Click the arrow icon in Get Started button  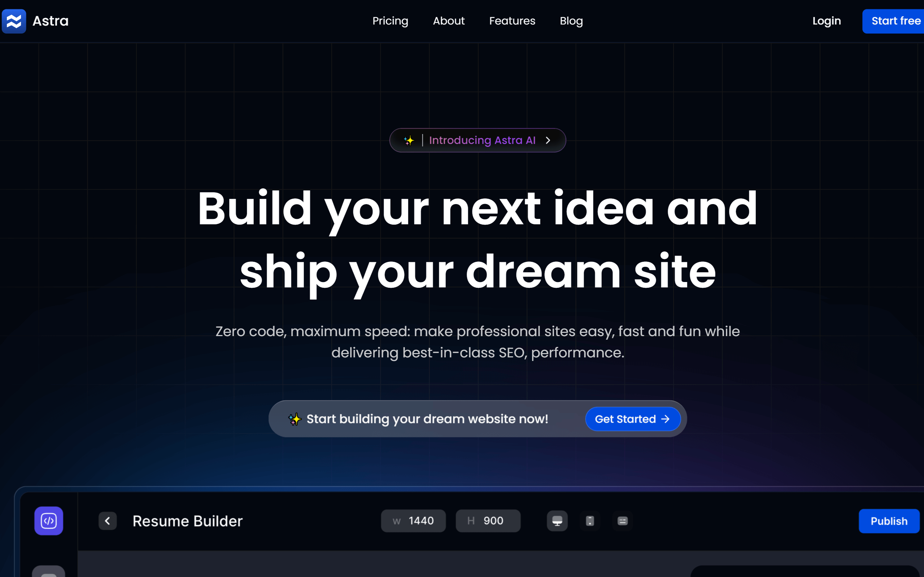665,419
